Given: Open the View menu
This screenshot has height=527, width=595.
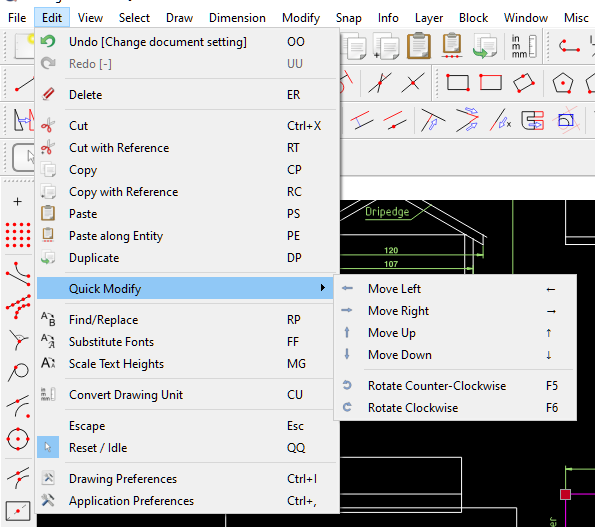Looking at the screenshot, I should [90, 18].
